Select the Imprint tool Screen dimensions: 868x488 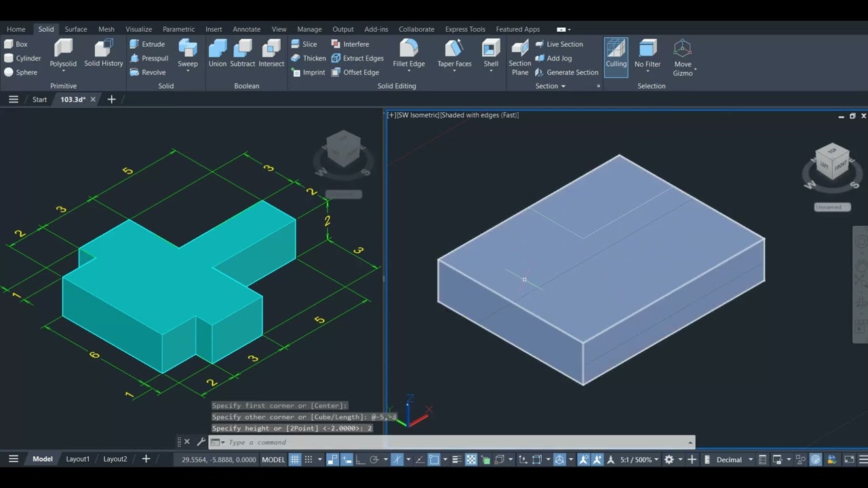[308, 73]
